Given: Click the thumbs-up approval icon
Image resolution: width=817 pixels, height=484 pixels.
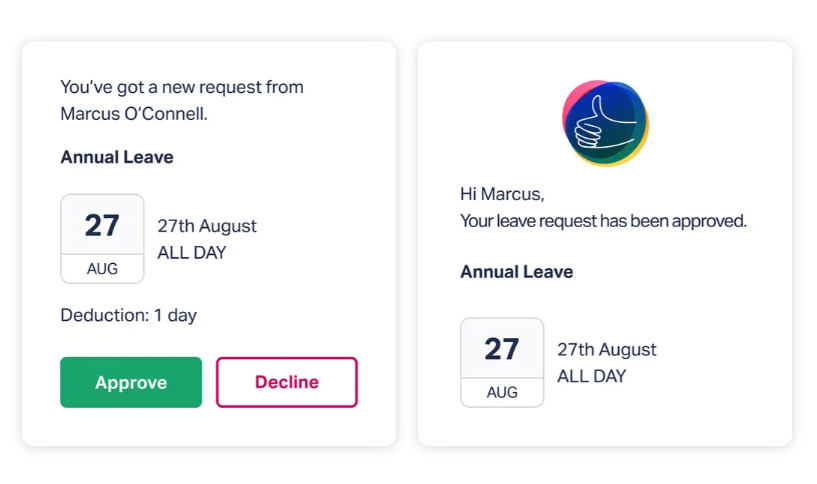Looking at the screenshot, I should pos(605,123).
